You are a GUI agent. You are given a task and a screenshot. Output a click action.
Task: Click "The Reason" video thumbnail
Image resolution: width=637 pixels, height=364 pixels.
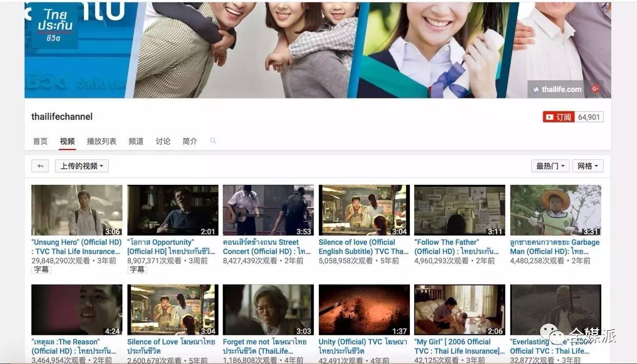(x=77, y=310)
